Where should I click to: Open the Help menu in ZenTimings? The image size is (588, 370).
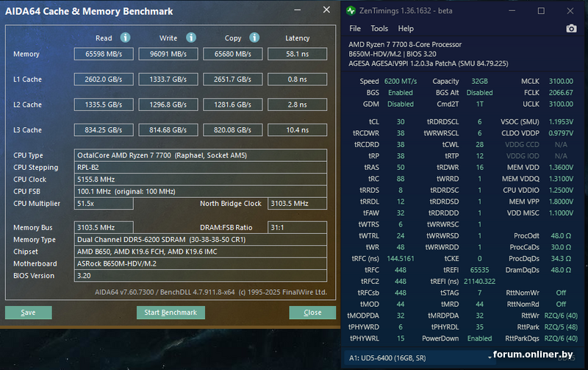pos(406,29)
